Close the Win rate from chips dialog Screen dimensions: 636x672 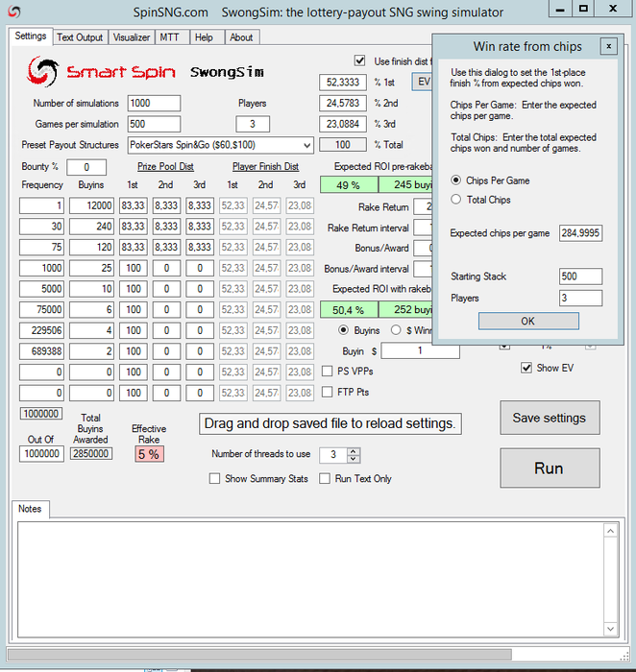point(608,46)
